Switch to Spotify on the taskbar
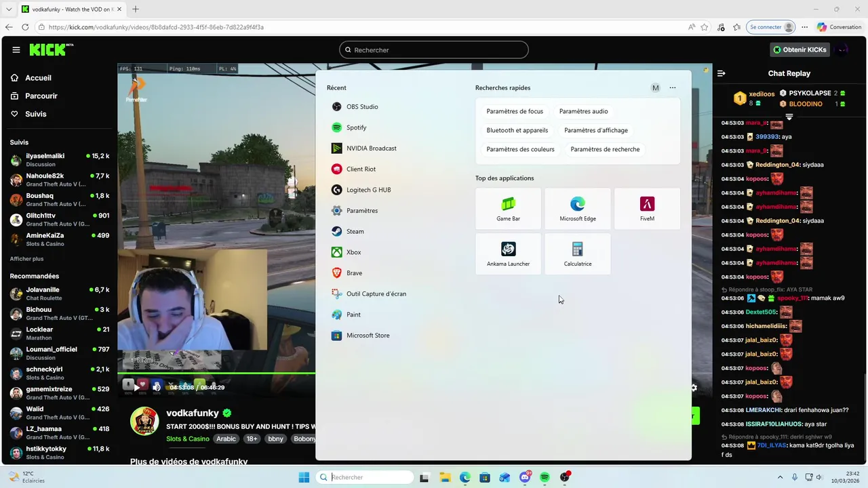 click(x=545, y=477)
